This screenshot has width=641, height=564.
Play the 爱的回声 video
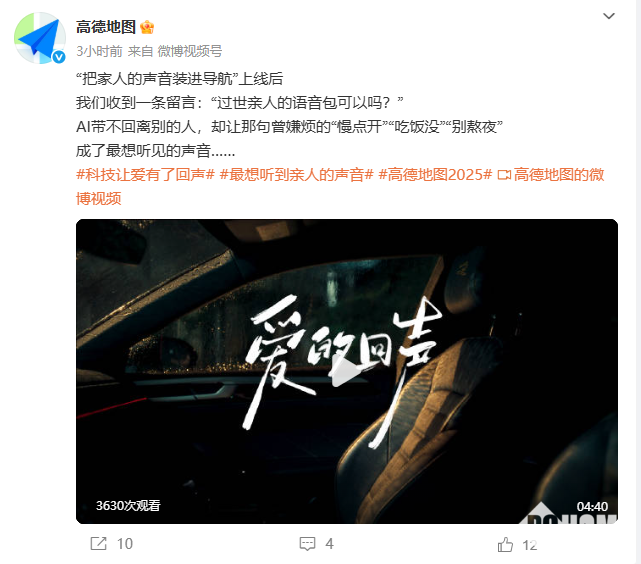click(347, 372)
